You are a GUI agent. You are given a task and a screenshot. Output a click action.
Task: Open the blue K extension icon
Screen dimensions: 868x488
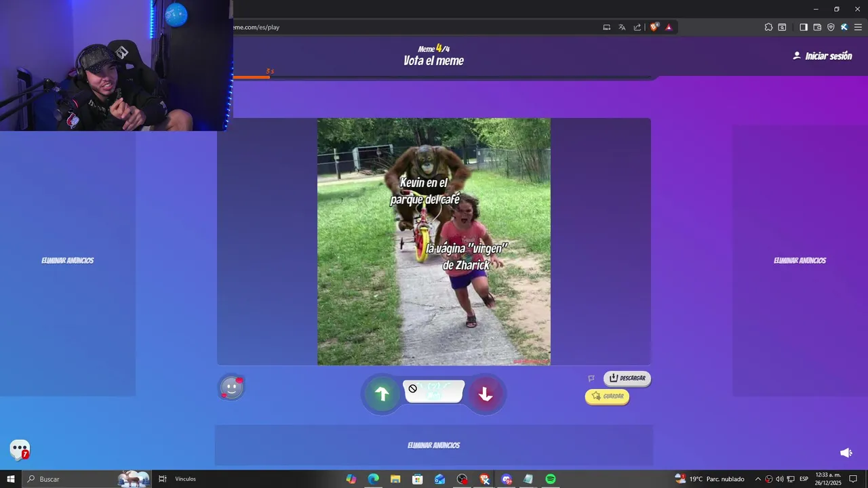[844, 27]
